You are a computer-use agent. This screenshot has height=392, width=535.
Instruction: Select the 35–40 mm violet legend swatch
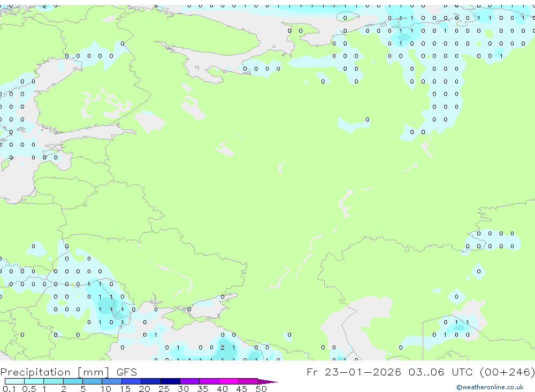click(209, 381)
